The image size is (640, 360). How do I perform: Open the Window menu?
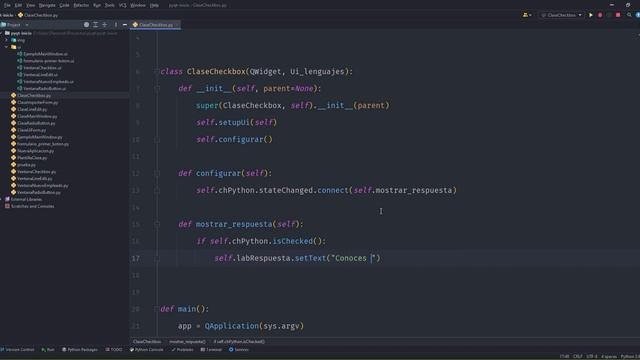coord(138,5)
